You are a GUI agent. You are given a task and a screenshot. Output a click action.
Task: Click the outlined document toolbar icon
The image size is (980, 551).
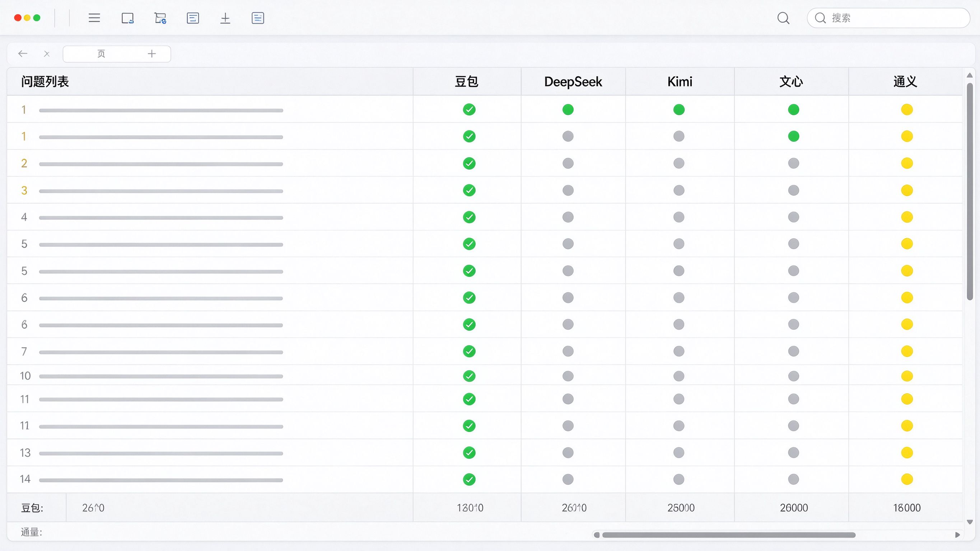click(193, 18)
